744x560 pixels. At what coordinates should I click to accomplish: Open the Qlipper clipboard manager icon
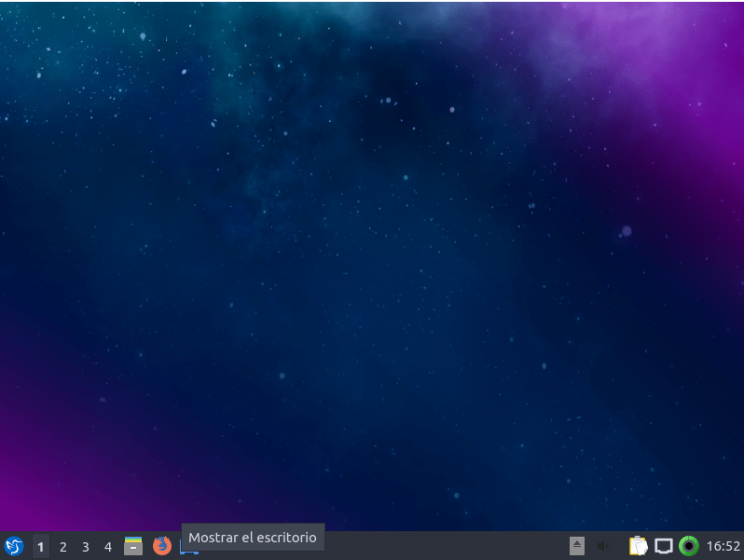[x=638, y=546]
